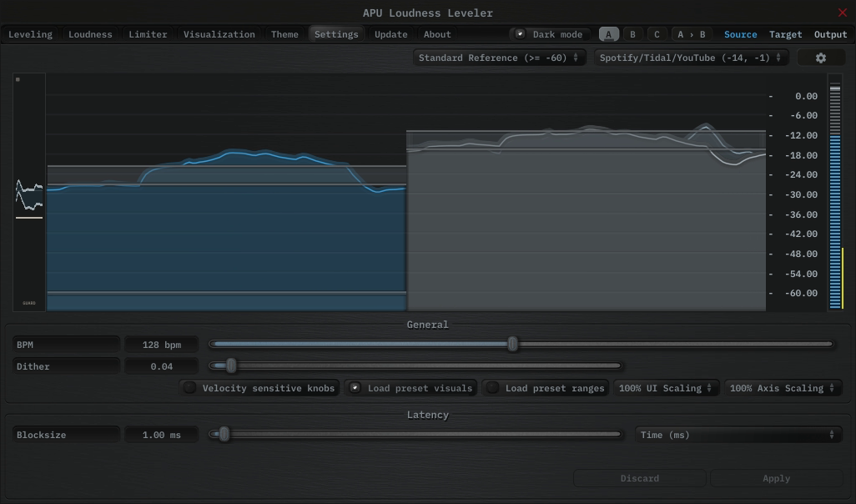Enable Velocity sensitive knobs
856x504 pixels.
191,388
